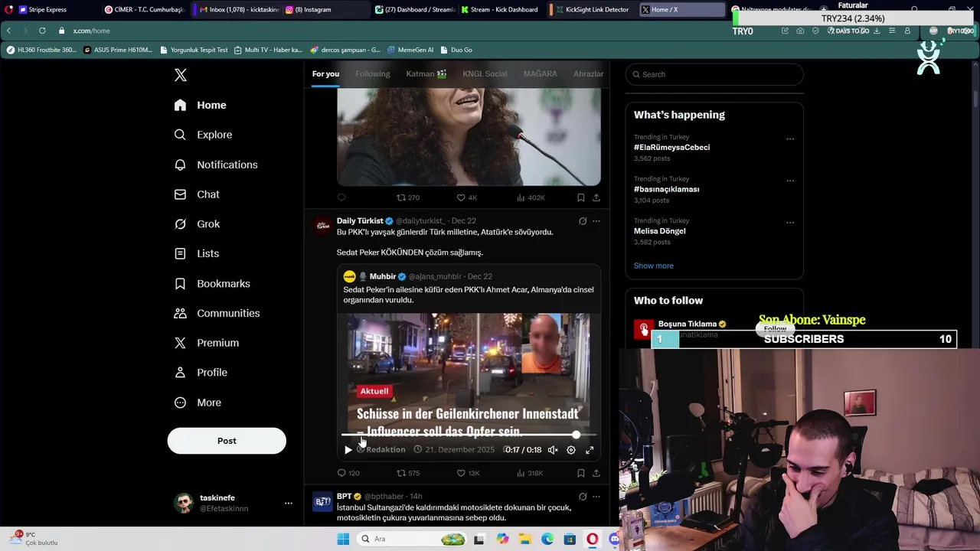Bookmark the top post with 402K views
Screen dimensions: 980x551
coord(580,197)
